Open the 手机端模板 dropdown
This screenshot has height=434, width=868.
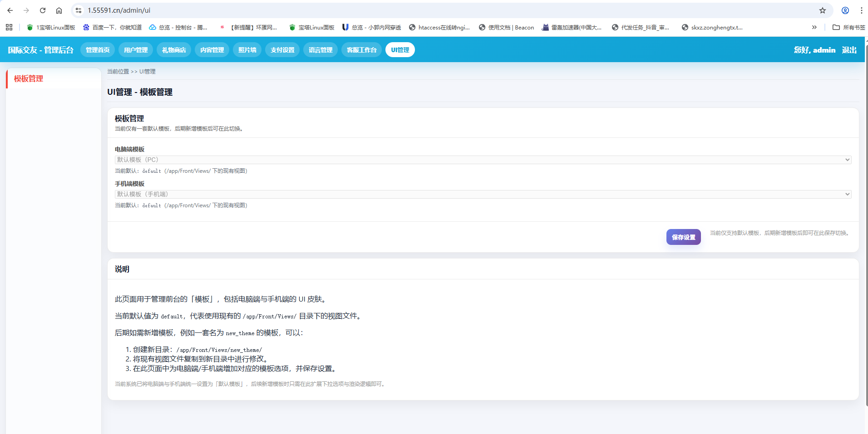pyautogui.click(x=483, y=194)
